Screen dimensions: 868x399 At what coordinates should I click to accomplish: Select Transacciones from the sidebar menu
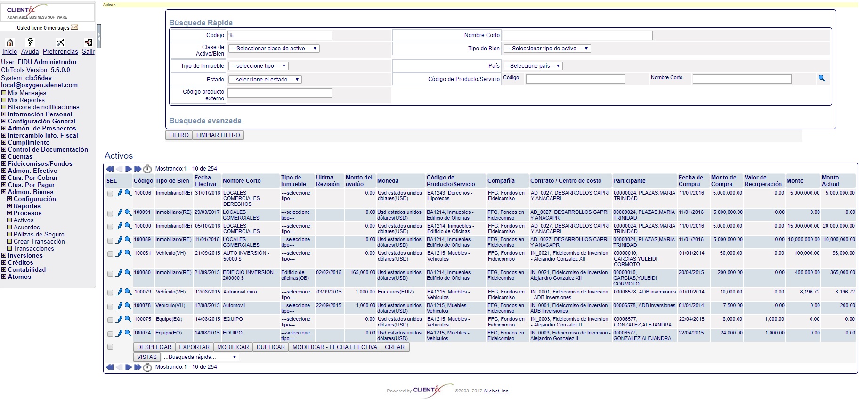point(33,249)
